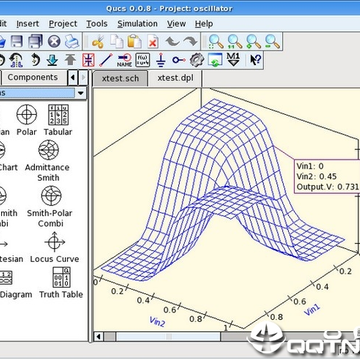Open the Help menu
The height and width of the screenshot is (360, 360).
pyautogui.click(x=204, y=24)
